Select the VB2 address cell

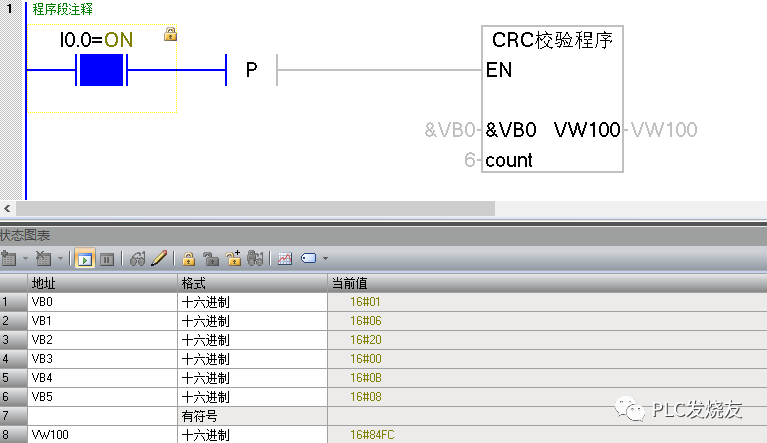102,340
